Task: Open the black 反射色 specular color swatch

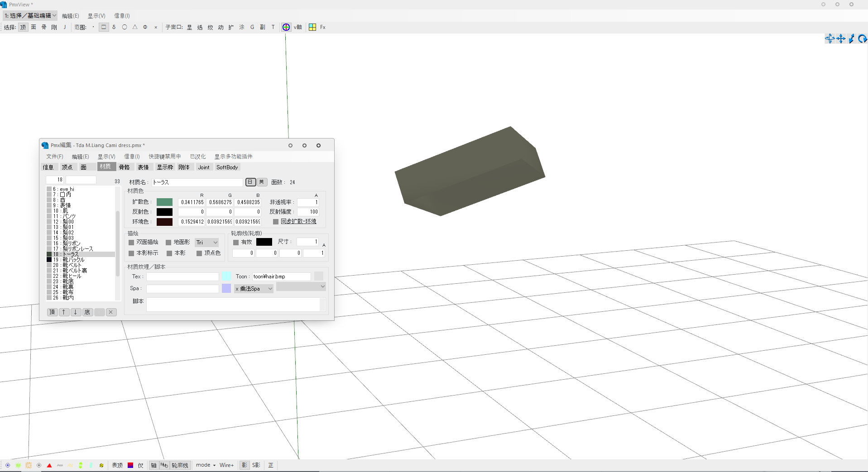Action: [x=164, y=212]
